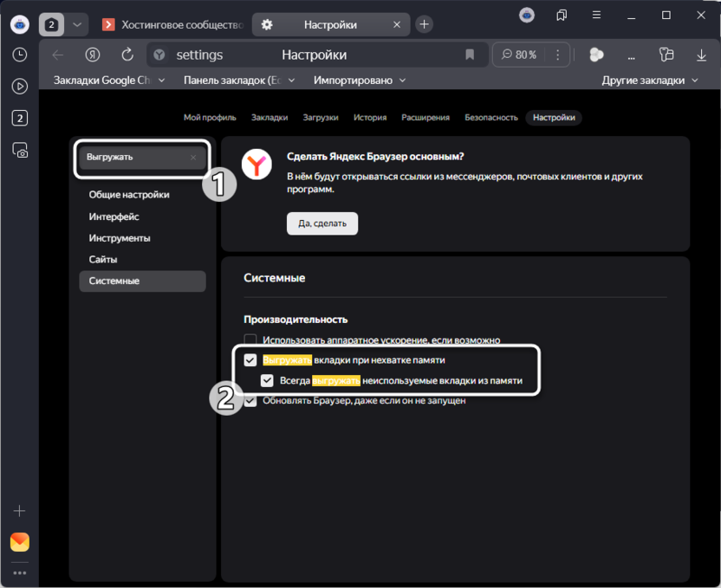Select Системные category
721x588 pixels.
point(142,281)
